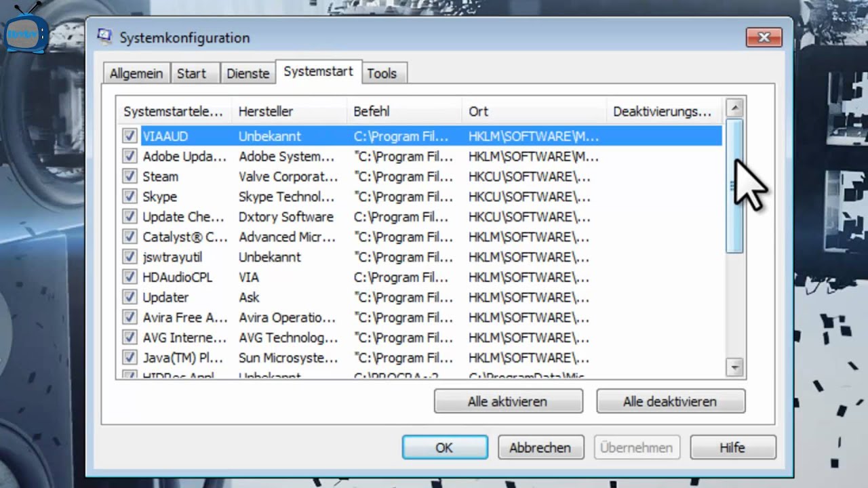Select the jswtrayutil row name
The image size is (868, 488).
[172, 257]
